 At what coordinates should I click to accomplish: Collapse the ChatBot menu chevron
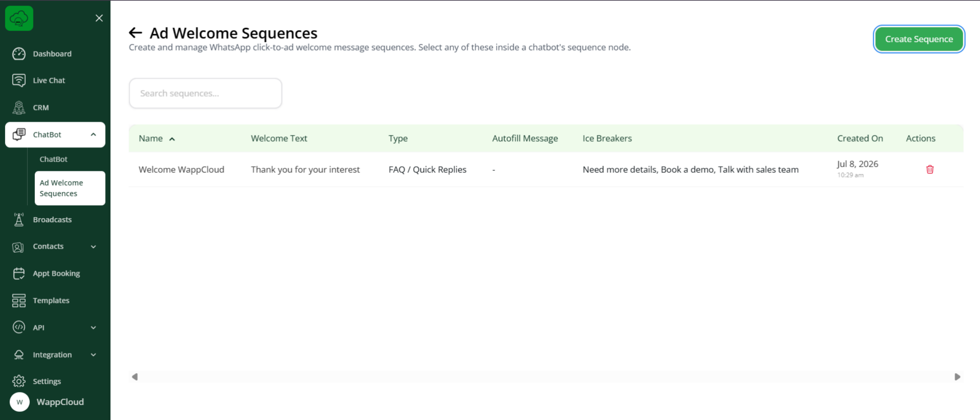pos(93,135)
